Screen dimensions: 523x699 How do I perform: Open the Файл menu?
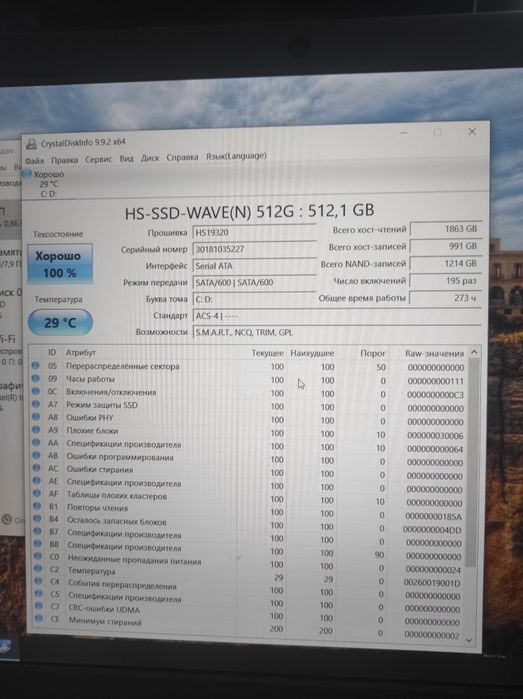[x=34, y=160]
